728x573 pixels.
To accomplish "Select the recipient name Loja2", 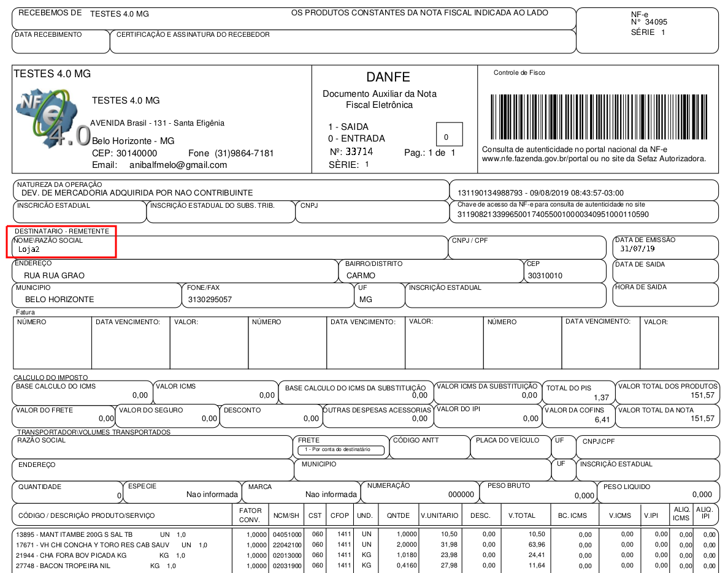I will pos(29,249).
